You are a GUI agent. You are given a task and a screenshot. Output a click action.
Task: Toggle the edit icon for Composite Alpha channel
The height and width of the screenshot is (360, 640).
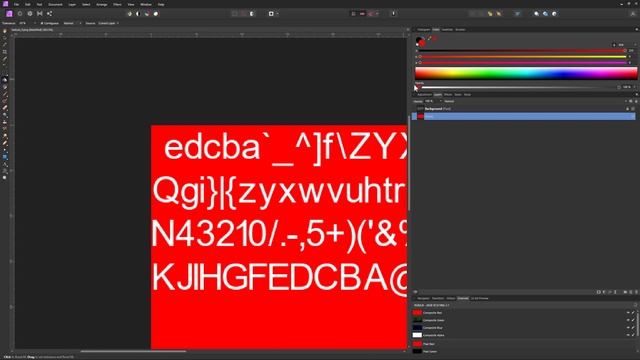pyautogui.click(x=633, y=335)
